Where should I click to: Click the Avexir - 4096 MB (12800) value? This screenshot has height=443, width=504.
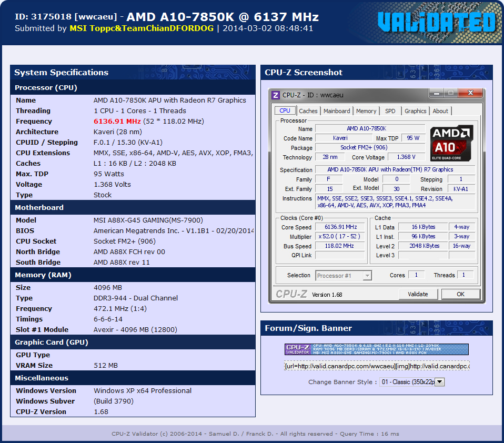point(135,329)
